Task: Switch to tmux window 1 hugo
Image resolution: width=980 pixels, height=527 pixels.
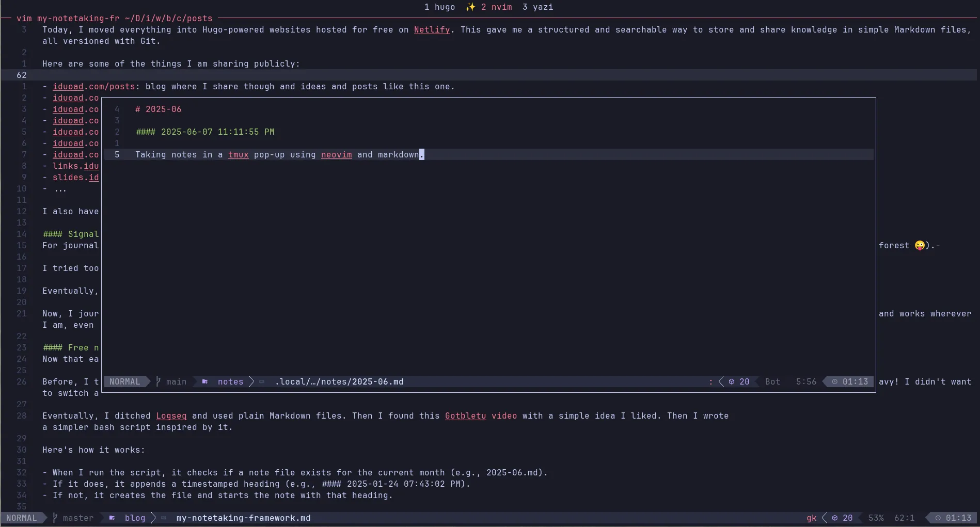Action: pyautogui.click(x=439, y=7)
